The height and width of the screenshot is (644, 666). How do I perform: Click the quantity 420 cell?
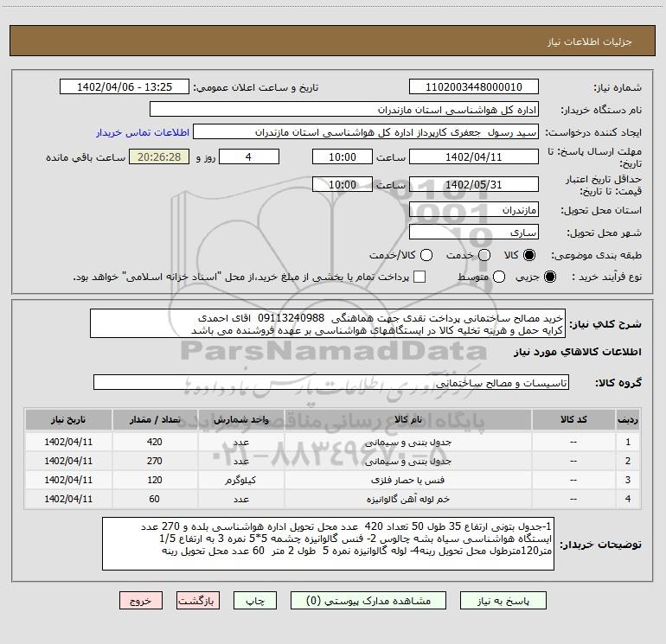point(155,442)
